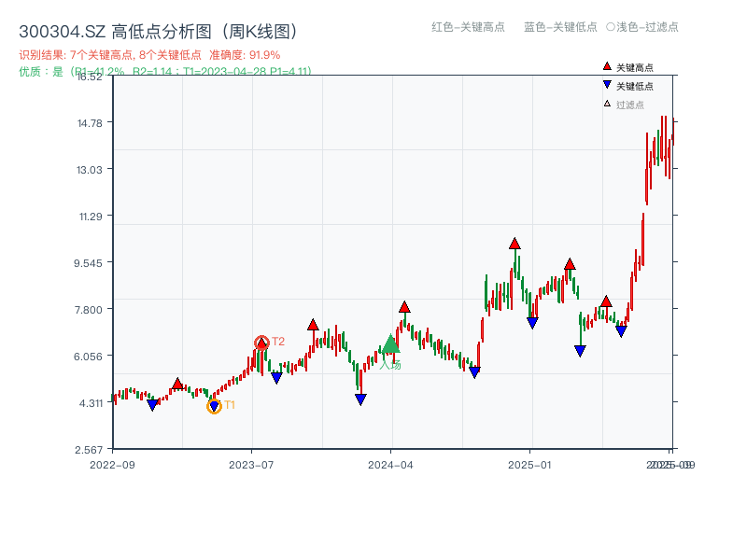Screen dimensions: 747x560
Task: Click the last blue low triangle before the rally
Action: pos(621,331)
